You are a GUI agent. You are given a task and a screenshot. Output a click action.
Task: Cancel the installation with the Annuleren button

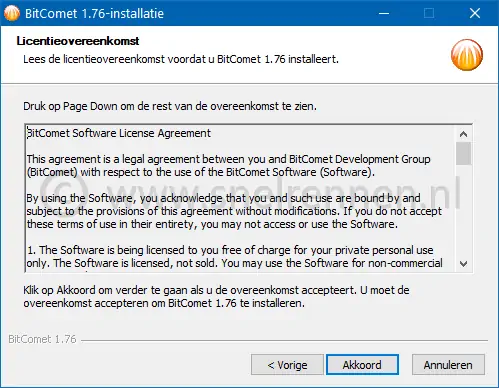pos(448,365)
